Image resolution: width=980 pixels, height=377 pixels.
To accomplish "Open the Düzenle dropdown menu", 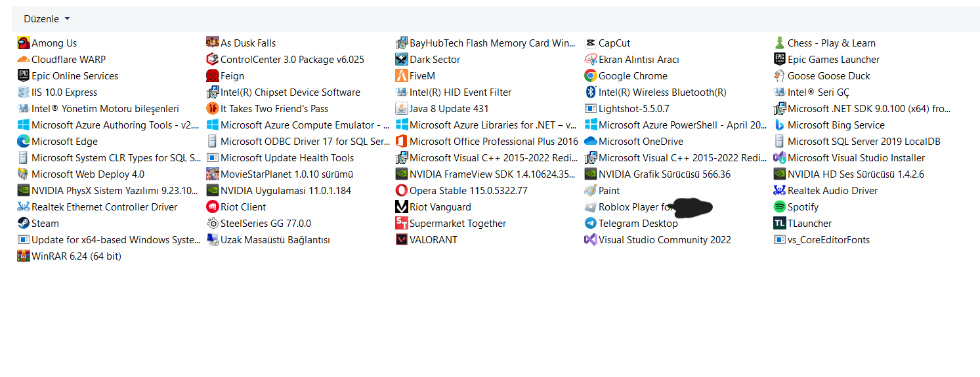I will (47, 19).
